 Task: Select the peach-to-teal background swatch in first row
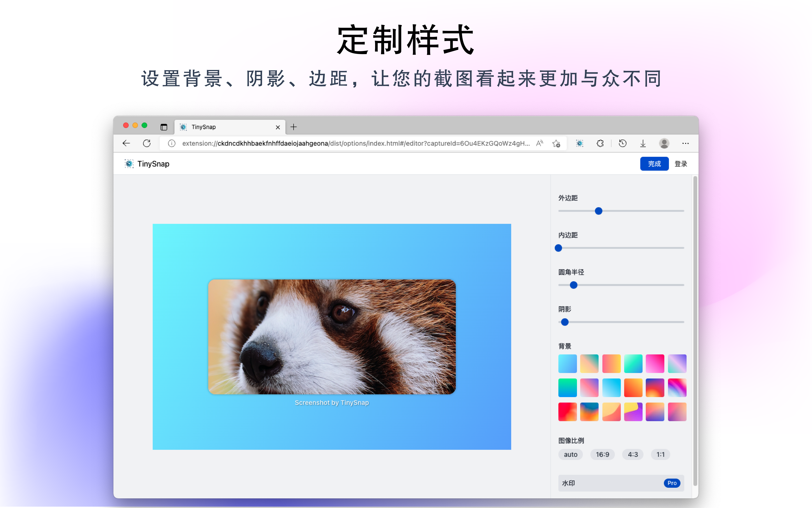pyautogui.click(x=589, y=364)
